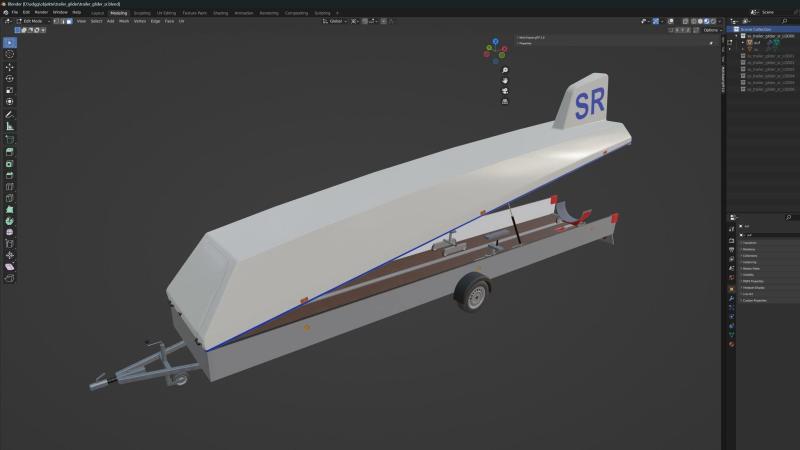Click the viewport pan hand icon
800x450 pixels.
coord(505,81)
